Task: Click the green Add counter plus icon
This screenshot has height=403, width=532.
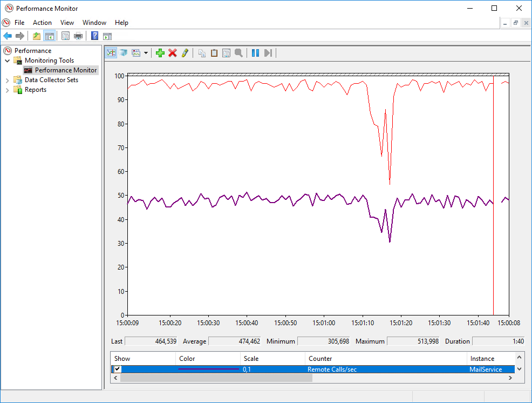Action: pos(160,53)
